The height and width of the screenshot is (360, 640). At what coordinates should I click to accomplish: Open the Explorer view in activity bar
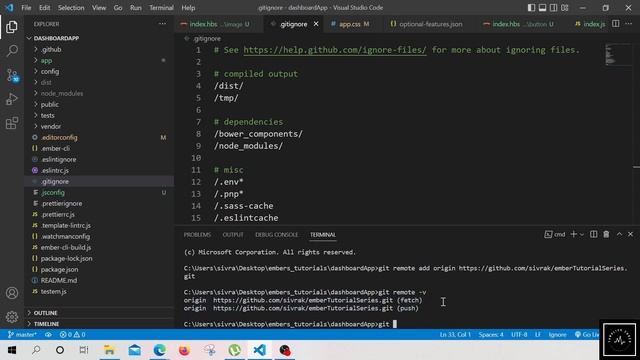tap(12, 27)
